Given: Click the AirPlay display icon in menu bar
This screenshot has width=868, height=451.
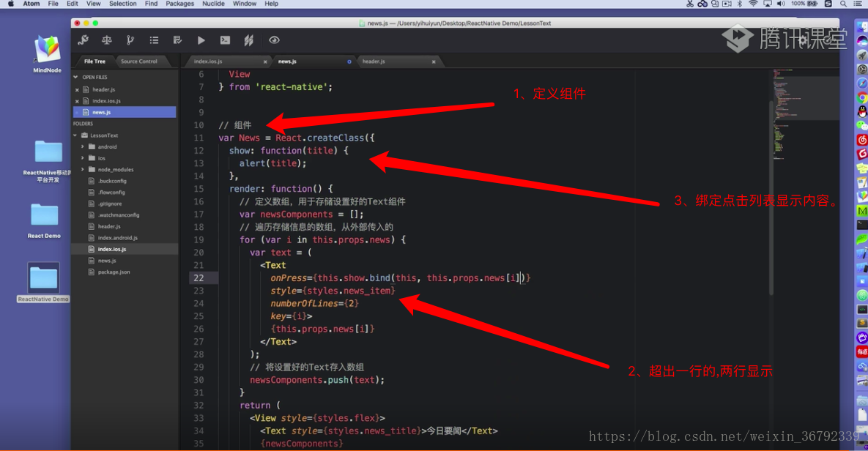Looking at the screenshot, I should pyautogui.click(x=767, y=4).
